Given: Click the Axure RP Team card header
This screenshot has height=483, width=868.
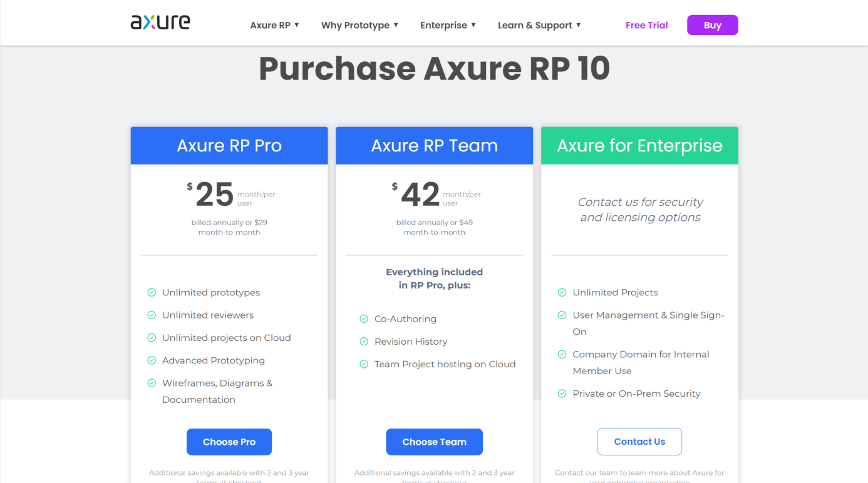Looking at the screenshot, I should (434, 146).
